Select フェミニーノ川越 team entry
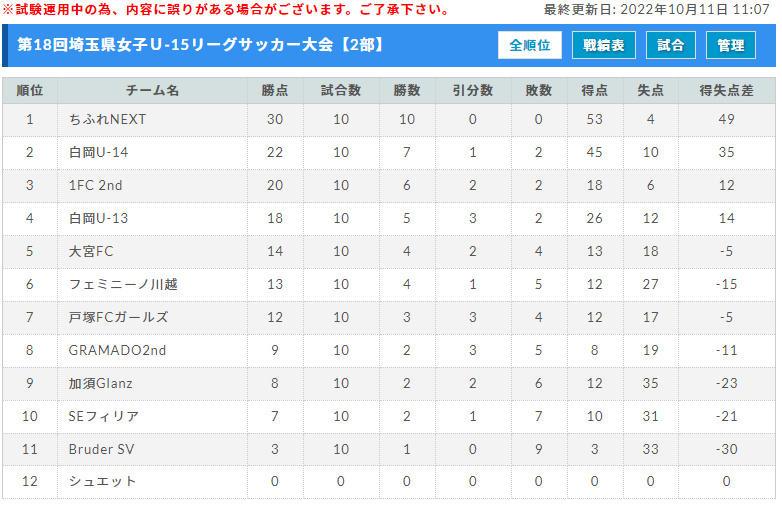 (123, 284)
